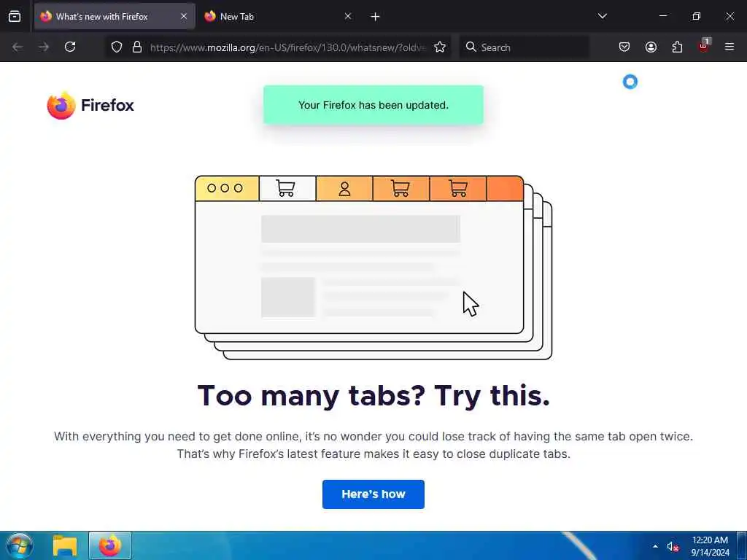Open the clock showing 12:20 AM

coord(710,546)
